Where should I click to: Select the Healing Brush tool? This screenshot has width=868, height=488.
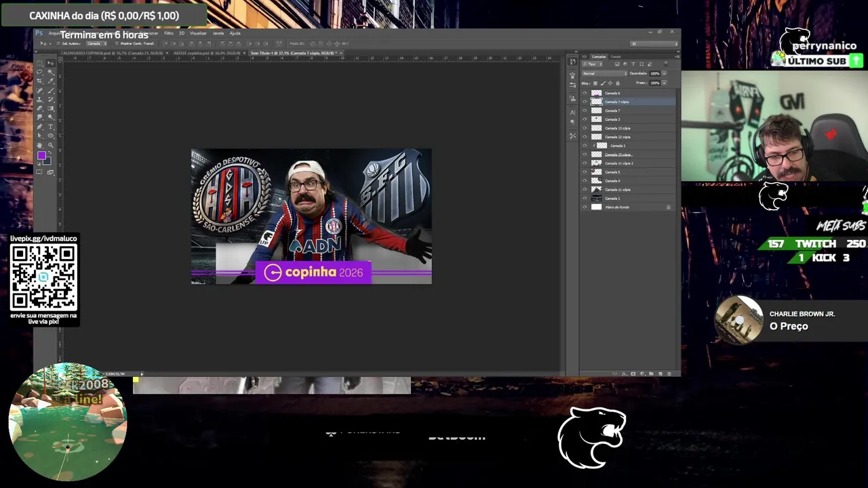(39, 91)
